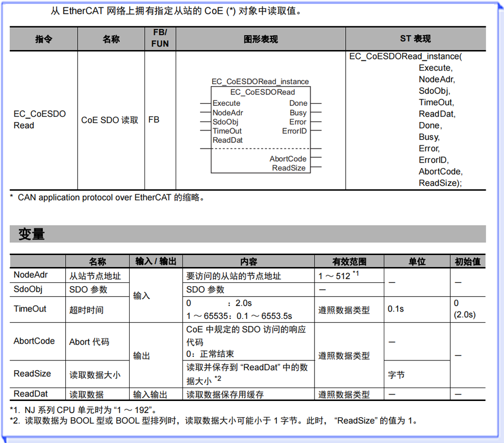The width and height of the screenshot is (504, 443).
Task: Click the 'AbortCode' output pin in the diagram
Action: [x=288, y=159]
